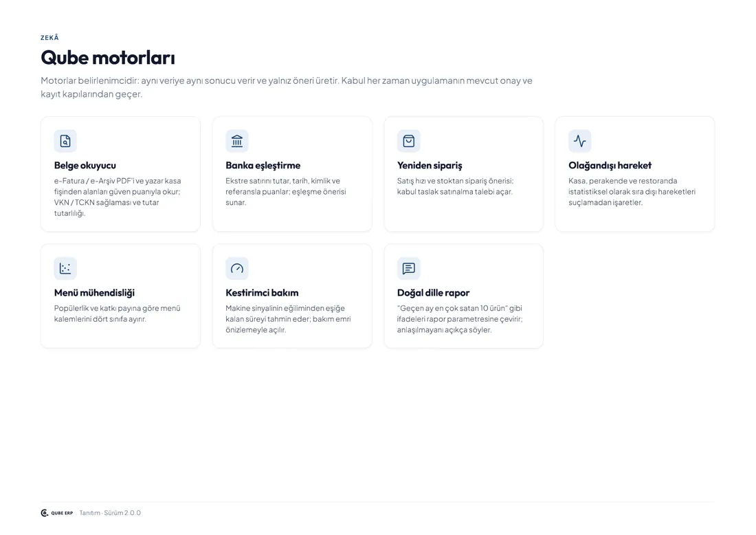The width and height of the screenshot is (756, 535).
Task: Click the Doğal dille rapor message icon
Action: tap(408, 268)
